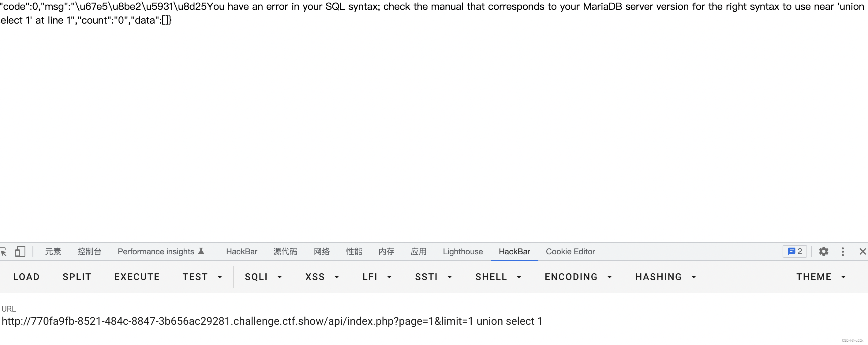Expand the XSS options dropdown
This screenshot has width=868, height=345.
pyautogui.click(x=337, y=277)
